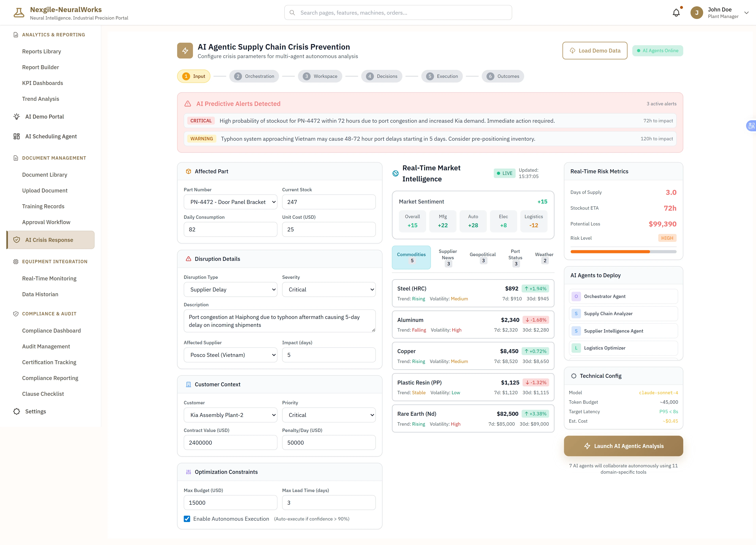The width and height of the screenshot is (756, 545).
Task: Open the Orchestration step tab
Action: pos(254,76)
